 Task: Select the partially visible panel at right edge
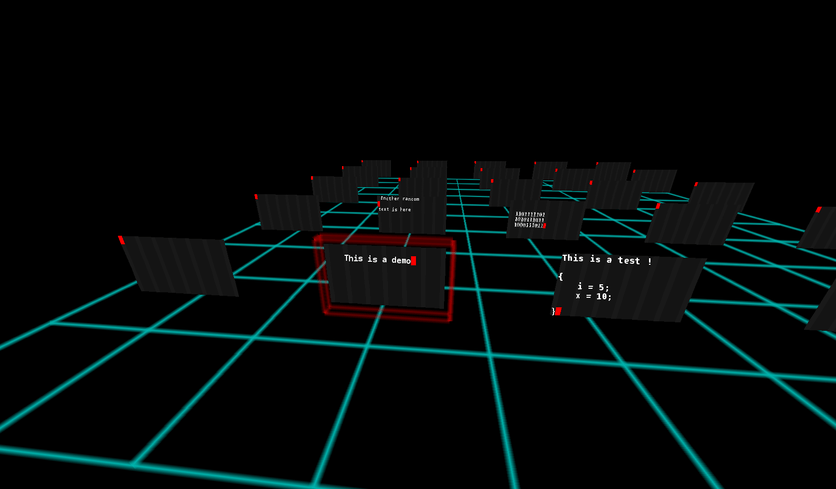[822, 230]
